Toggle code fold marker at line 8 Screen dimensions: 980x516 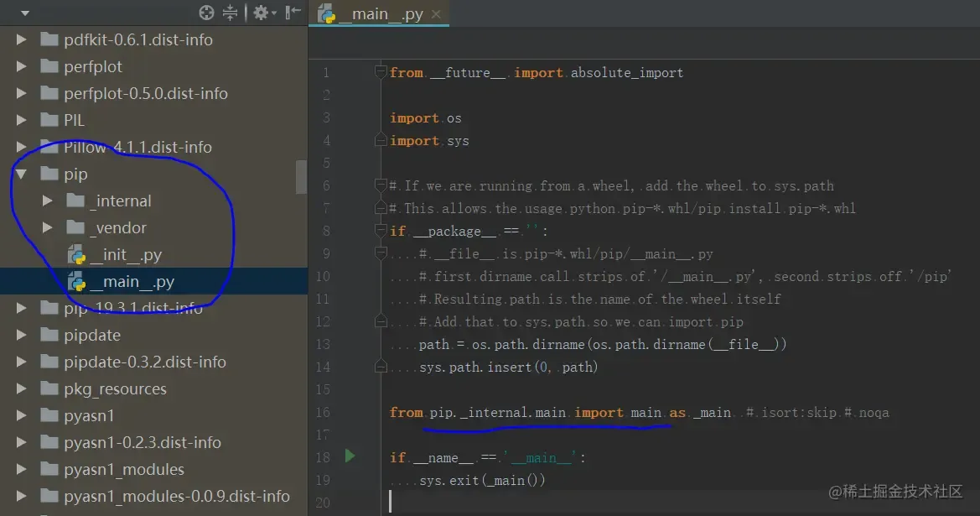point(380,230)
